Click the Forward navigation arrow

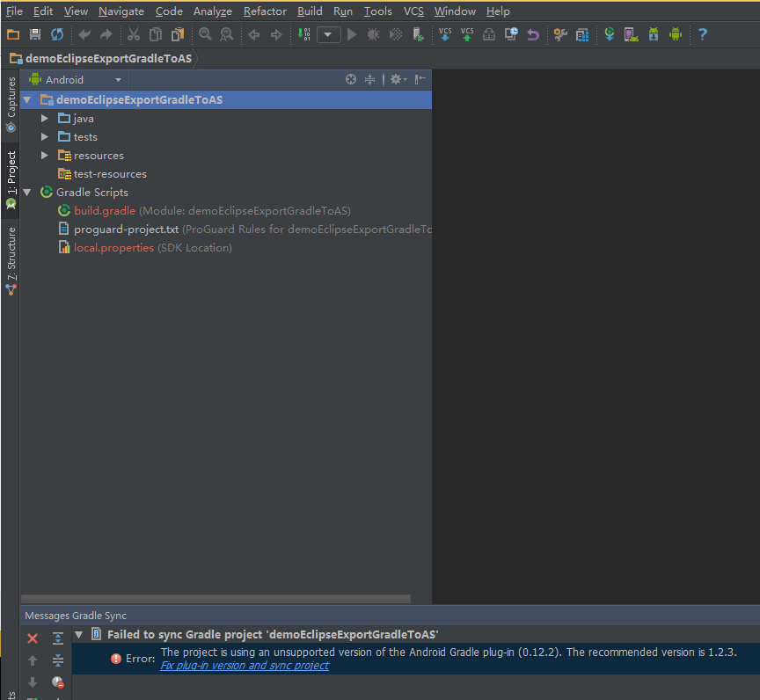276,34
